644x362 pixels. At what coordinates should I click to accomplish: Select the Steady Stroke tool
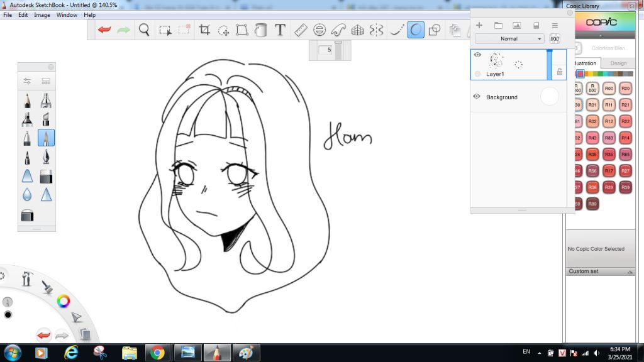coord(396,30)
